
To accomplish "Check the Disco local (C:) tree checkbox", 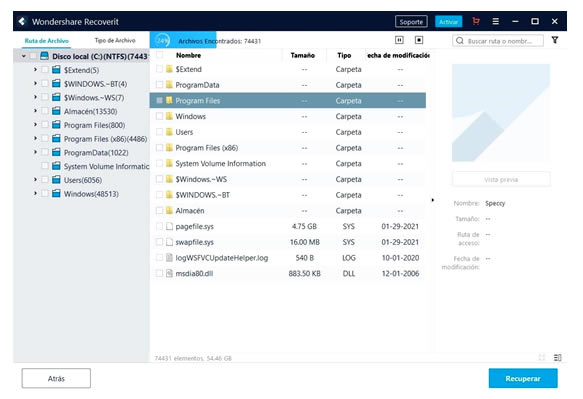I will tap(33, 56).
